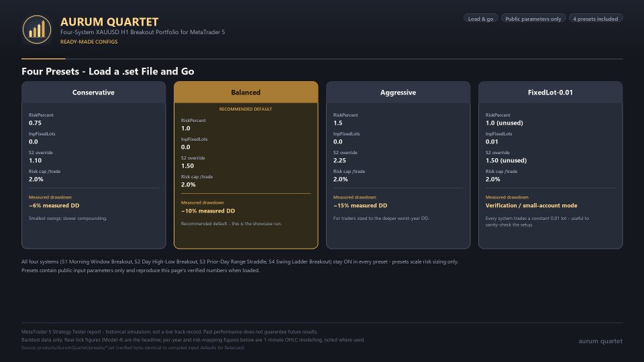Click the 'READY-MADE CONFIGS' label
This screenshot has height=362, width=644.
(89, 42)
